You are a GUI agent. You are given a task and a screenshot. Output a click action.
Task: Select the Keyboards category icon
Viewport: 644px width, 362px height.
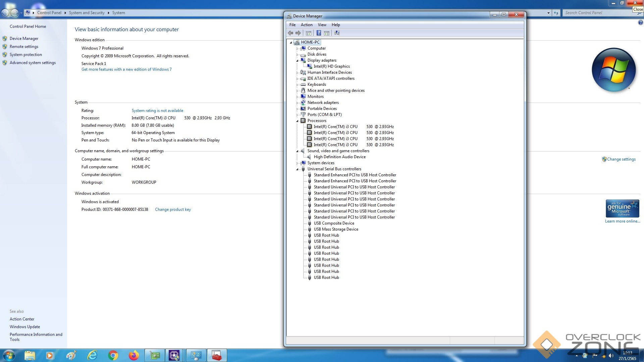coord(303,84)
